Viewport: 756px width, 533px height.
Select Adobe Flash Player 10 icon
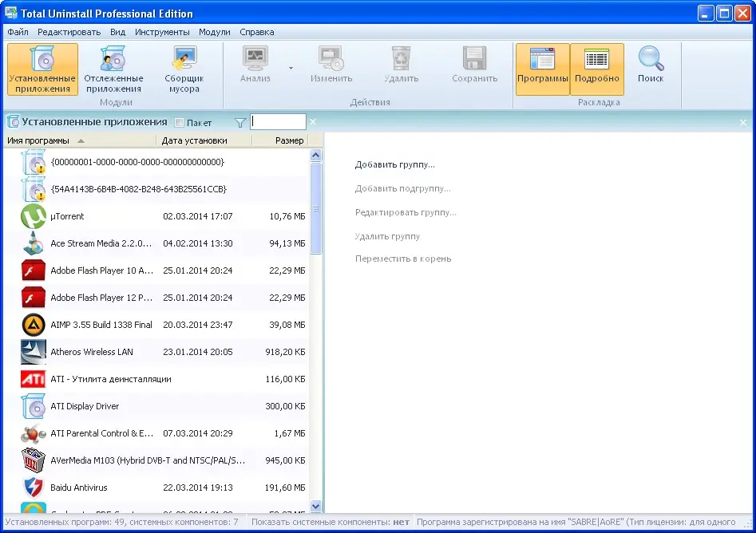[34, 270]
